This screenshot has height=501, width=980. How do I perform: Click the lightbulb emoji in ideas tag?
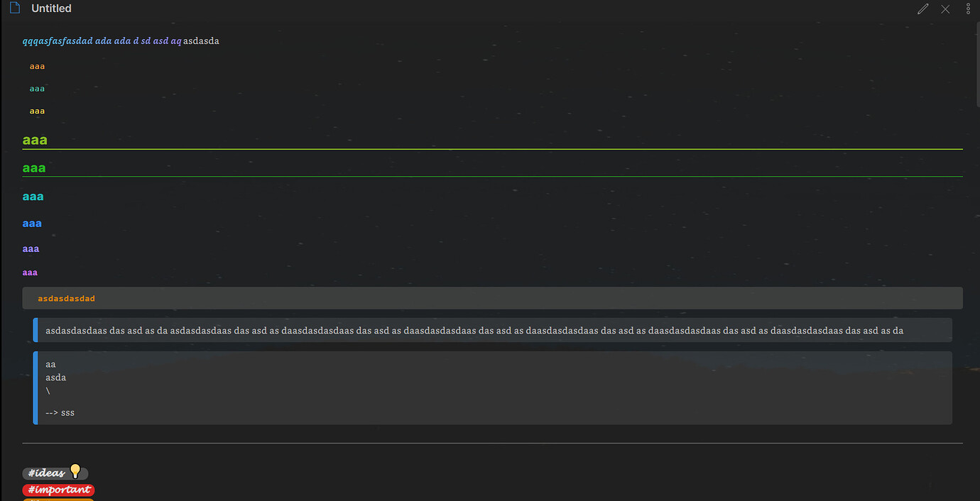pos(75,471)
